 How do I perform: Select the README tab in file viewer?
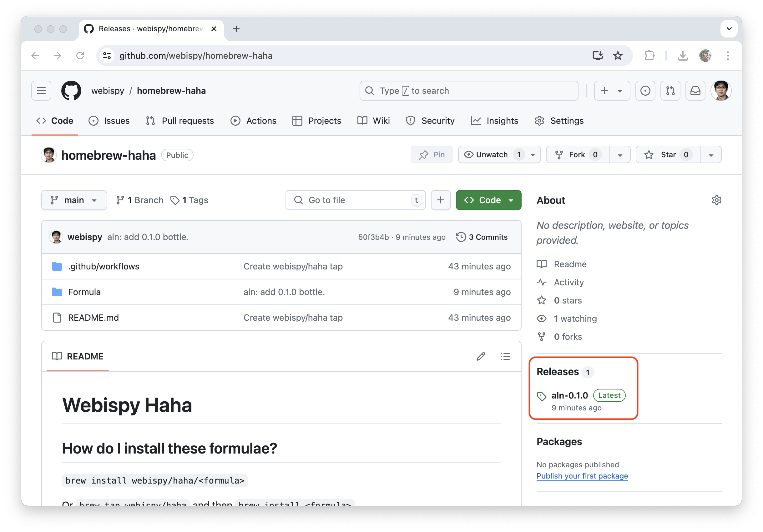(x=78, y=356)
